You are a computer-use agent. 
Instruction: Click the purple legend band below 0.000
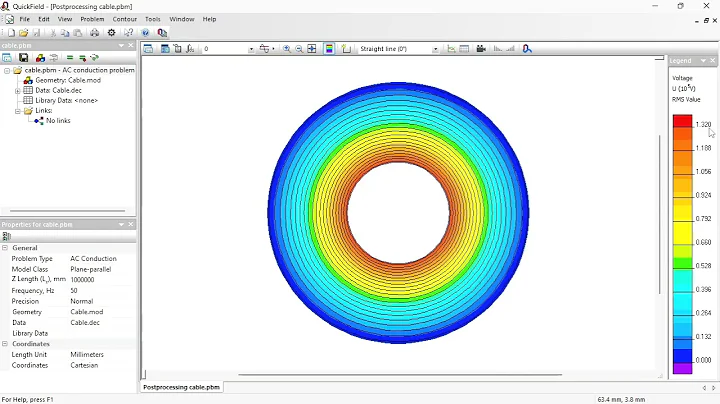pyautogui.click(x=682, y=368)
